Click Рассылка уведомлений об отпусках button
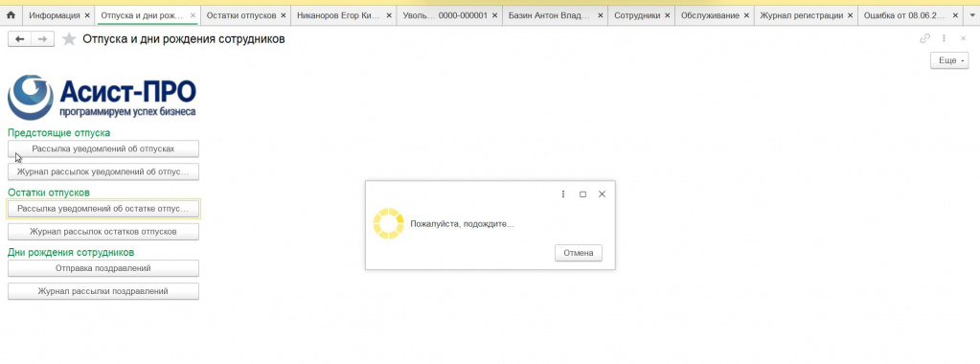980x364 pixels. coord(103,148)
